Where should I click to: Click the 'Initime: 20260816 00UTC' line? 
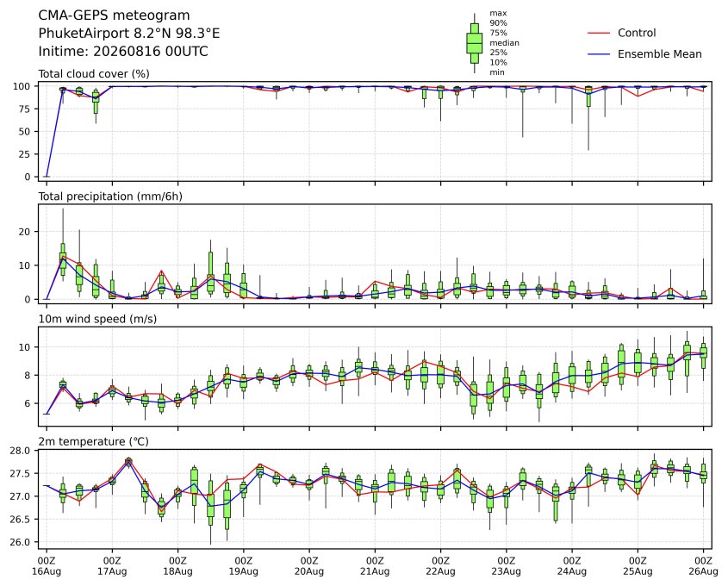pos(123,51)
